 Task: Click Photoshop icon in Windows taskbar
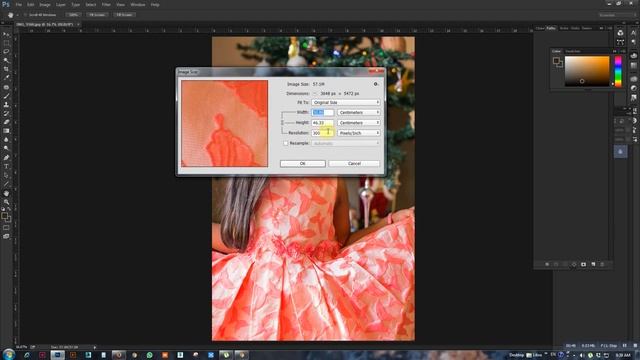58,355
